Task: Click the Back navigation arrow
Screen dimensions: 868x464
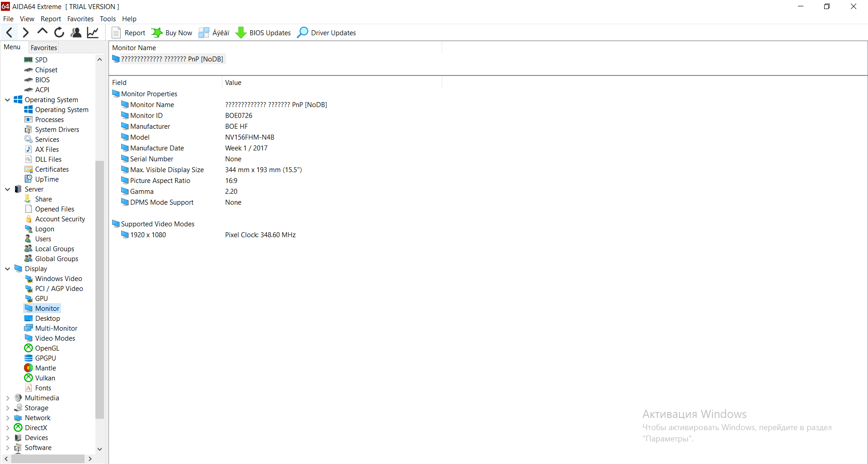Action: click(9, 33)
